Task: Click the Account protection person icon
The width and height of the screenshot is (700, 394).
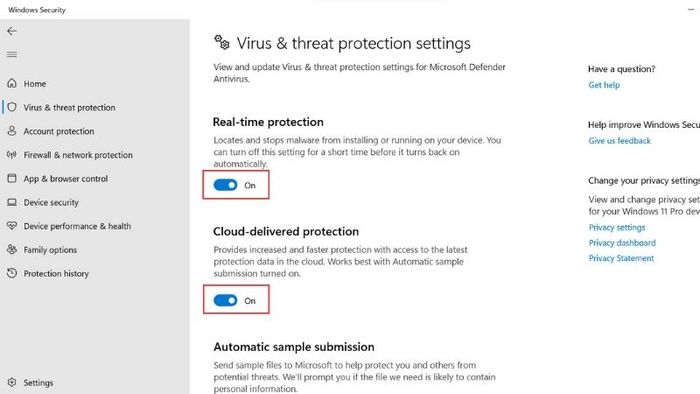Action: (12, 131)
